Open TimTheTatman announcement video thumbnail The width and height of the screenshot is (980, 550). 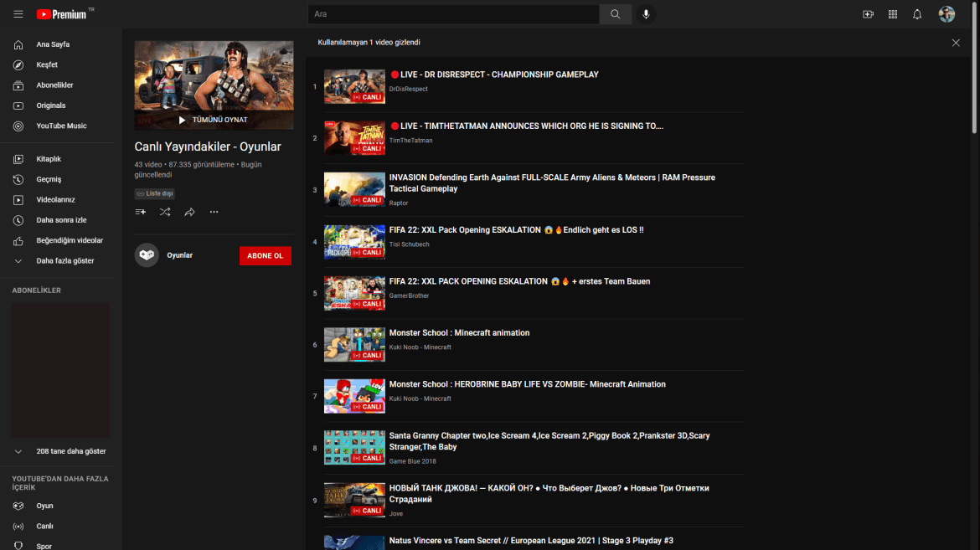point(354,138)
